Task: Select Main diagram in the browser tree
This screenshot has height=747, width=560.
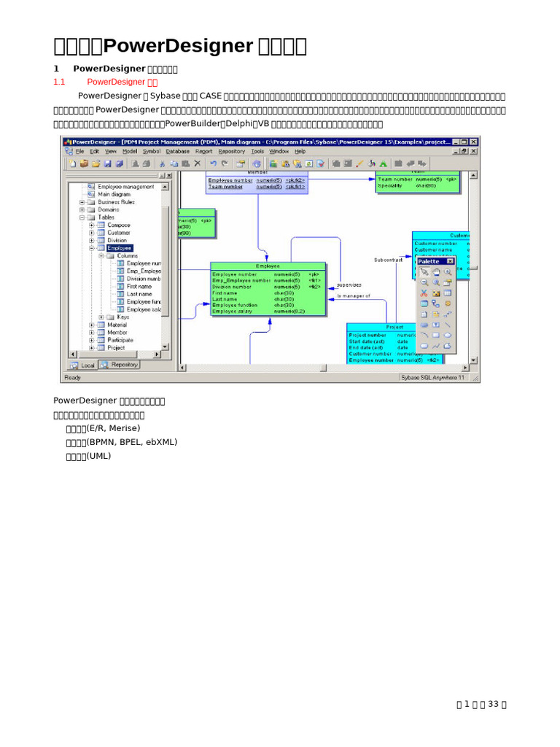Action: (x=114, y=194)
